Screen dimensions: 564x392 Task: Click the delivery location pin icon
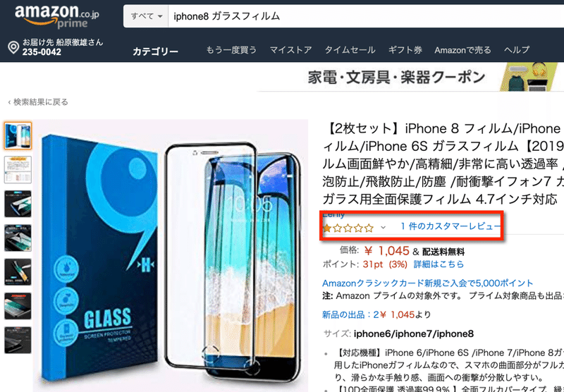click(13, 47)
